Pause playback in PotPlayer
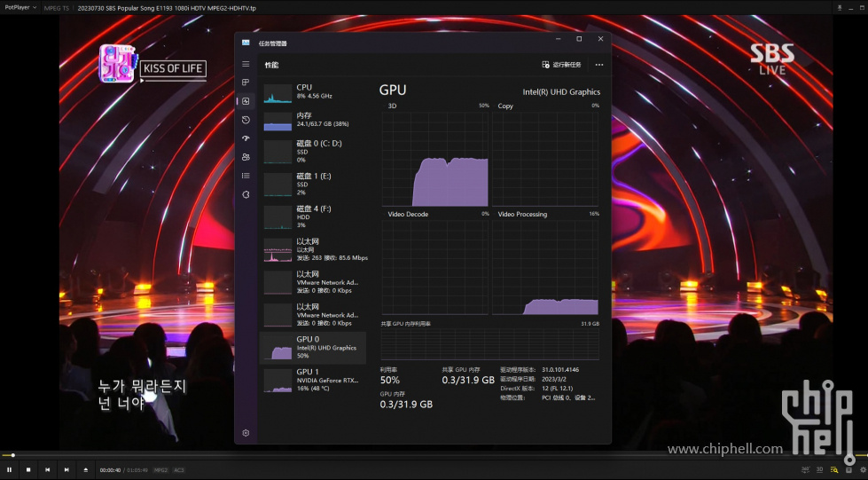The height and width of the screenshot is (480, 868). point(10,469)
